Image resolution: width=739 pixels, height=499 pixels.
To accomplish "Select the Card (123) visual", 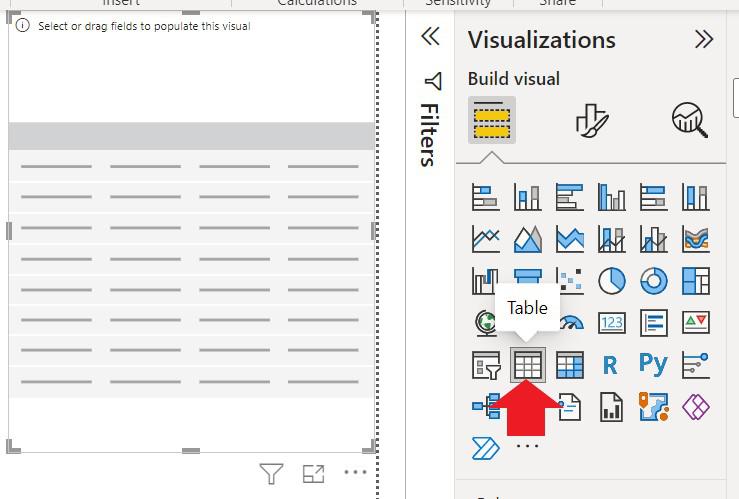I will 611,323.
